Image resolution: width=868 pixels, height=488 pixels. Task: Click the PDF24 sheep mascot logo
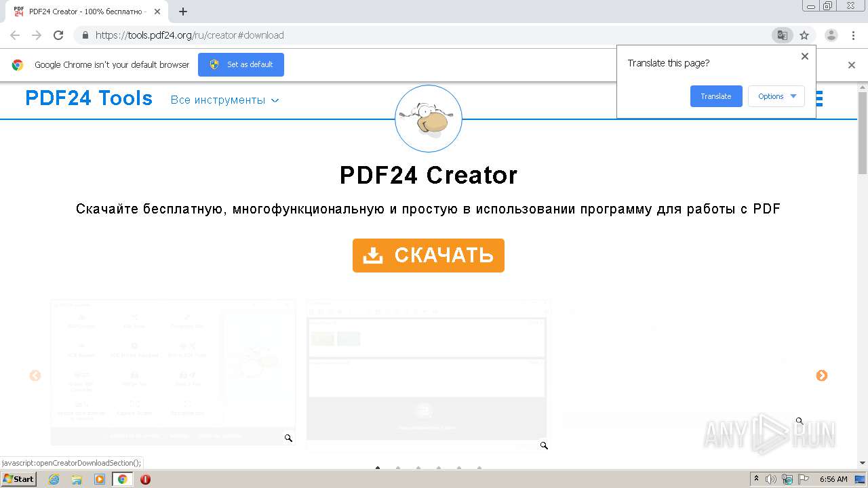pos(429,119)
